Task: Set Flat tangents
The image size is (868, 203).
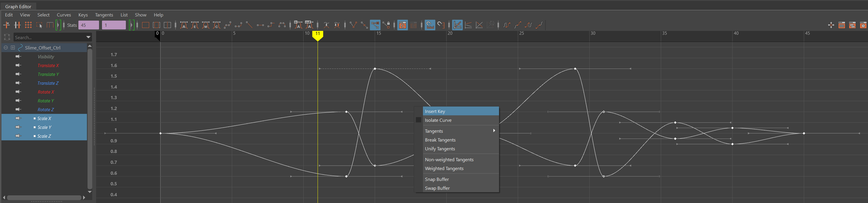Action: pyautogui.click(x=260, y=25)
